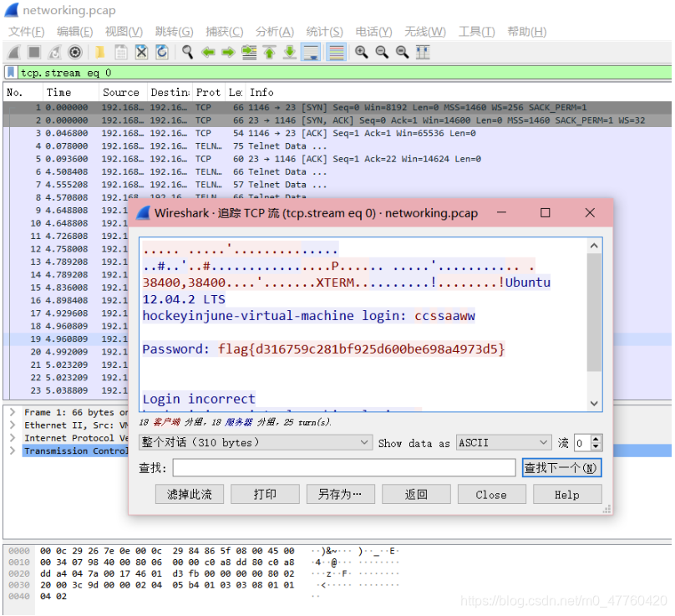Increase the 流 stream number stepper
This screenshot has width=675, height=616.
coord(596,439)
